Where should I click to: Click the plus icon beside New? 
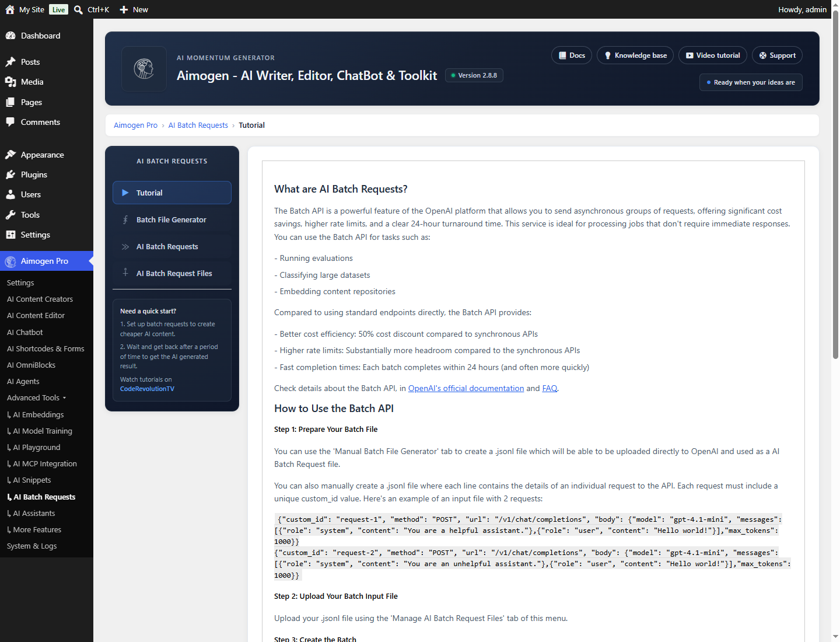[124, 9]
